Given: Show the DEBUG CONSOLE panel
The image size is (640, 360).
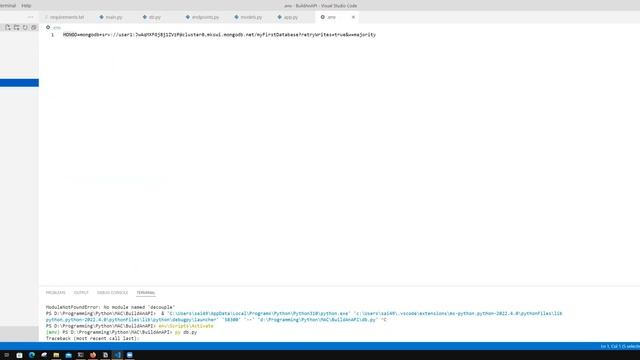Looking at the screenshot, I should click(x=112, y=293).
